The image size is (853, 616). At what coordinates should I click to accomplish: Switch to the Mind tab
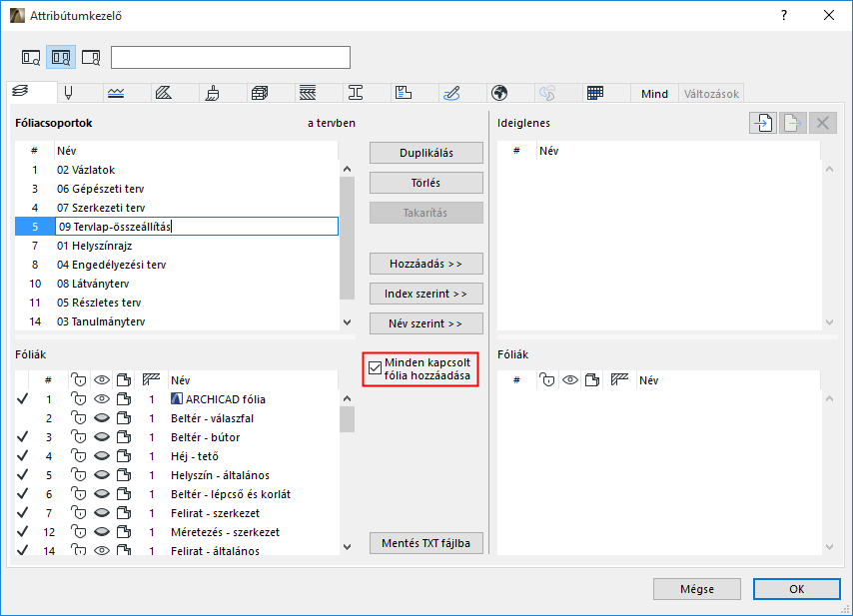point(654,94)
